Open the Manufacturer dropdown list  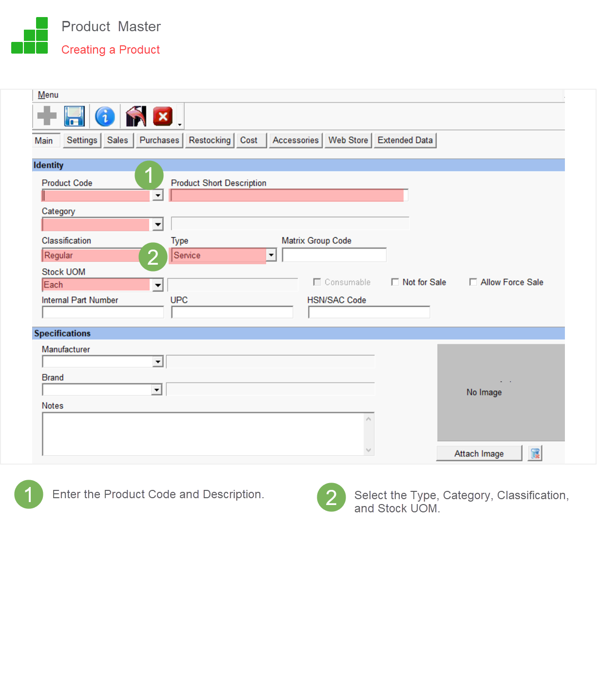click(x=157, y=362)
